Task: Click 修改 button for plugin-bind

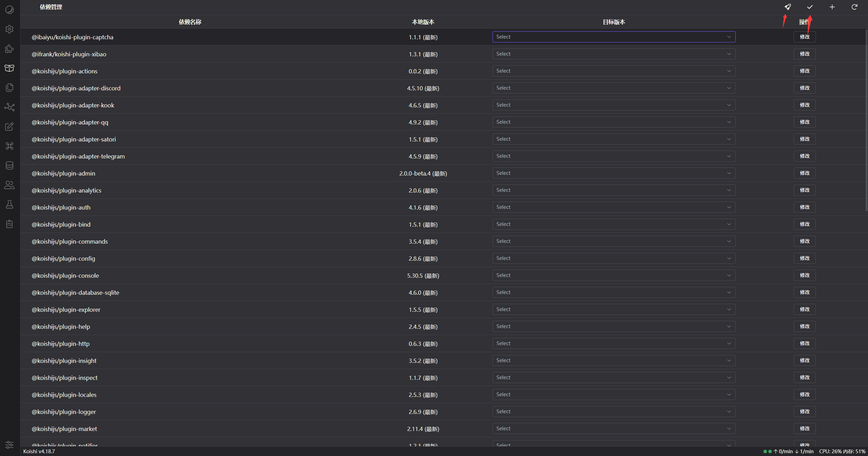Action: pyautogui.click(x=804, y=224)
